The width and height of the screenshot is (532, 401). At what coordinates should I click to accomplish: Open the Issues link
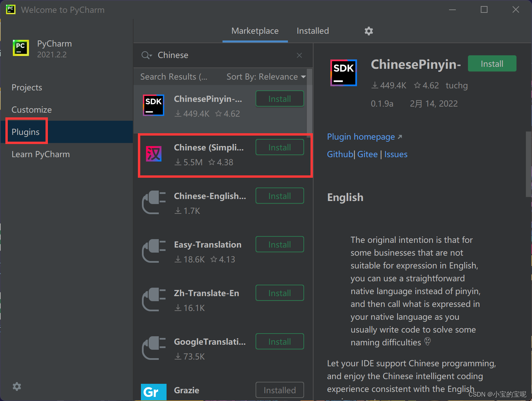tap(396, 154)
